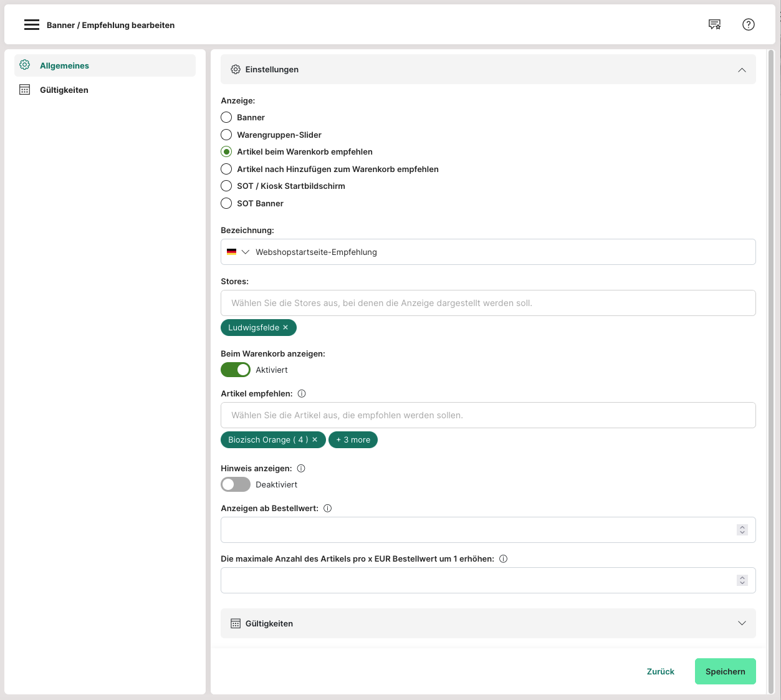Click the feedback chat icon in header

(714, 24)
